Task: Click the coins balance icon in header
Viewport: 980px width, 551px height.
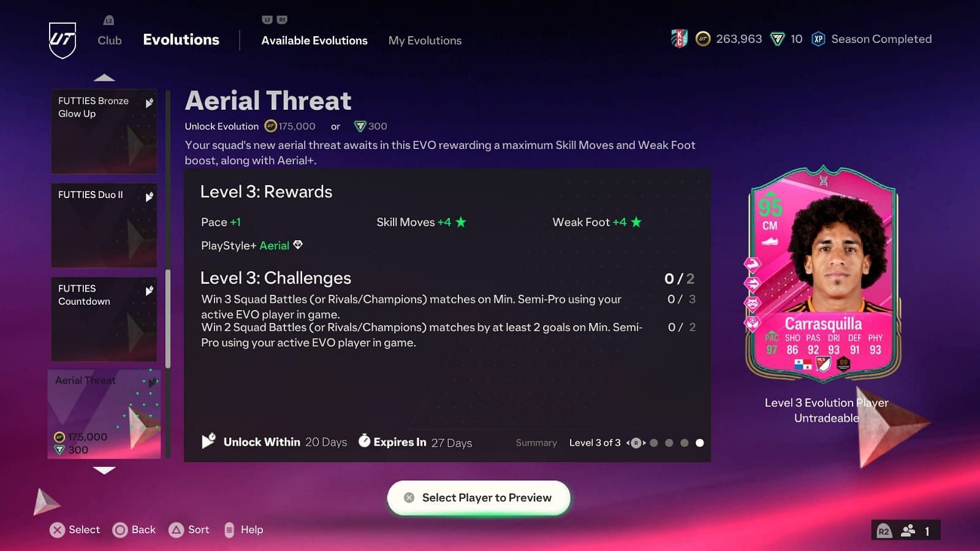Action: [x=703, y=39]
